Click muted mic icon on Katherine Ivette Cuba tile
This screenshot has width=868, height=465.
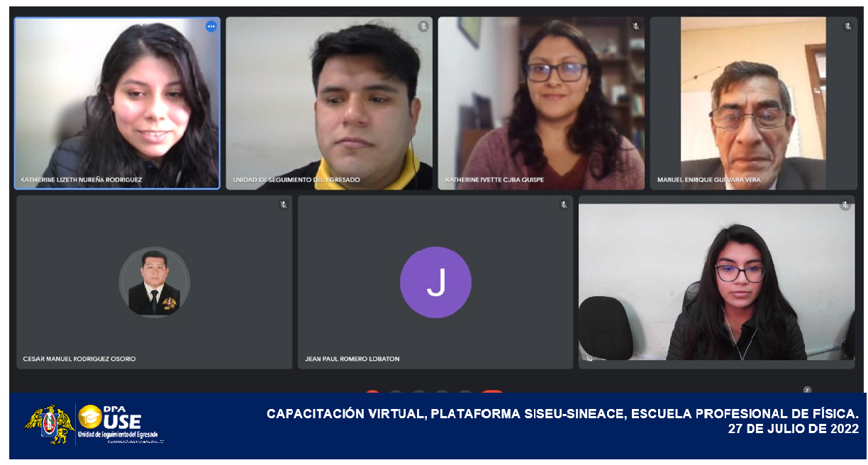[x=636, y=27]
